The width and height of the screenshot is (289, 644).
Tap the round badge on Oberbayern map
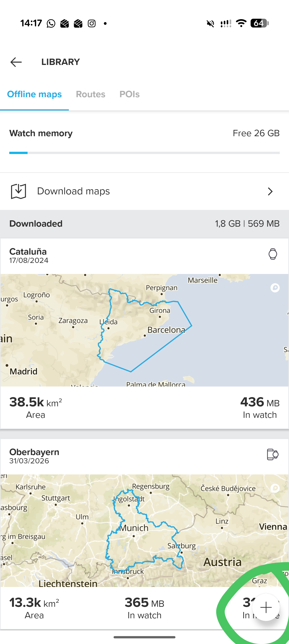coord(275,488)
